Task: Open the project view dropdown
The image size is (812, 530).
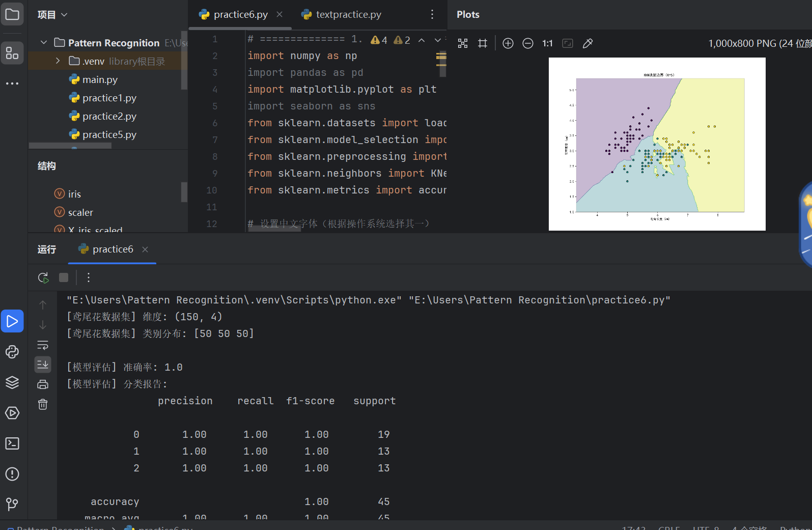Action: [52, 15]
